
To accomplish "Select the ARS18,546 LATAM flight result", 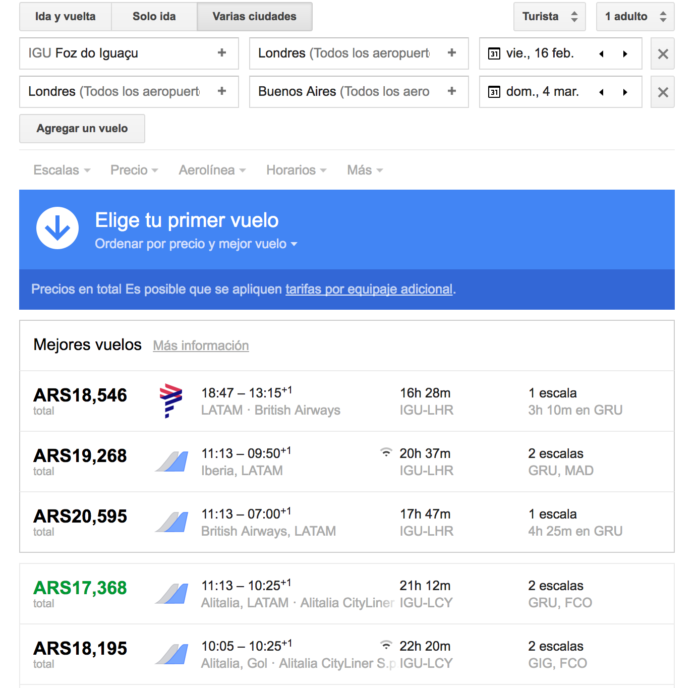I will [x=346, y=401].
